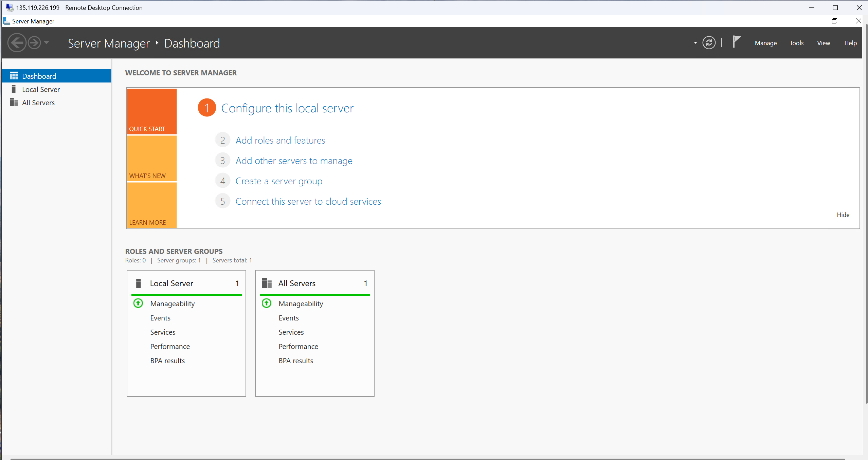Open the Manage menu
Screen dimensions: 868x460
click(765, 43)
